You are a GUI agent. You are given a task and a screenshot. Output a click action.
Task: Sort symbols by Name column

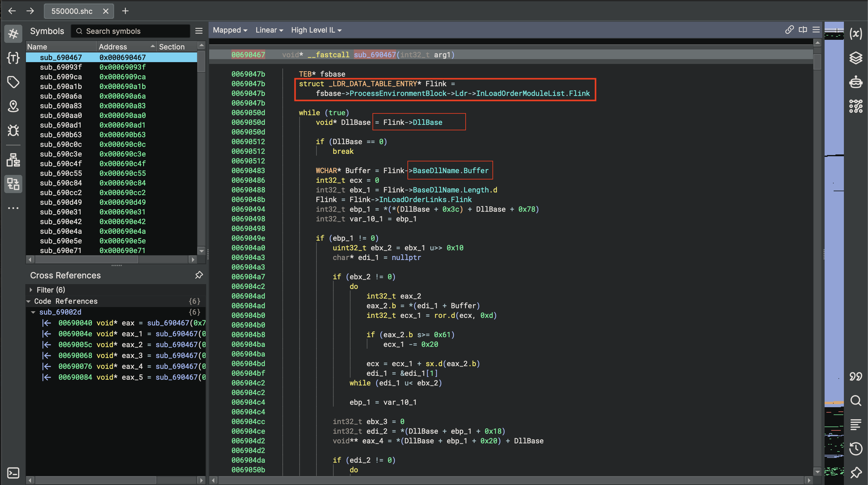coord(61,46)
